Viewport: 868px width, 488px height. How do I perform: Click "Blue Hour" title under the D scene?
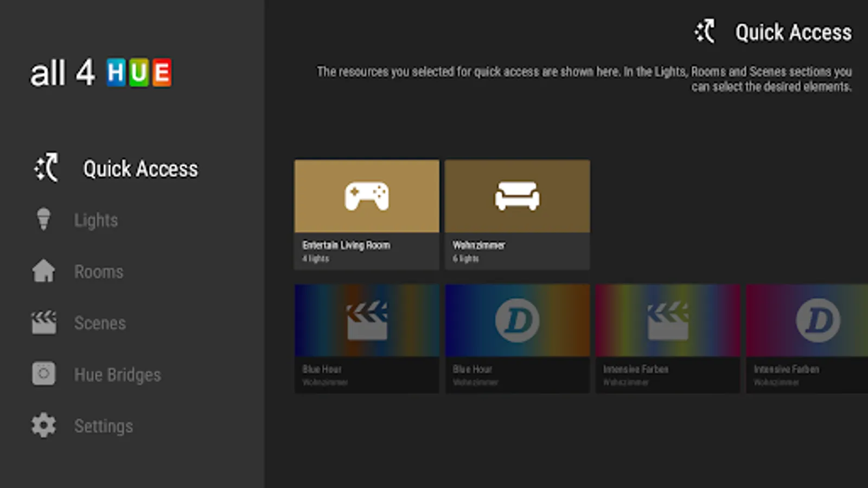pos(473,369)
